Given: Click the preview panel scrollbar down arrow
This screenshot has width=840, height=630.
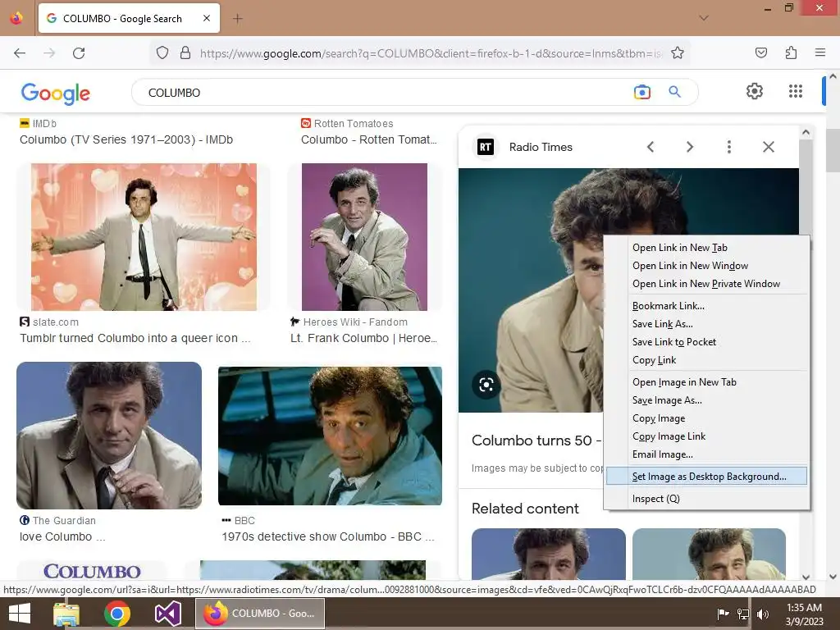Looking at the screenshot, I should tap(806, 577).
